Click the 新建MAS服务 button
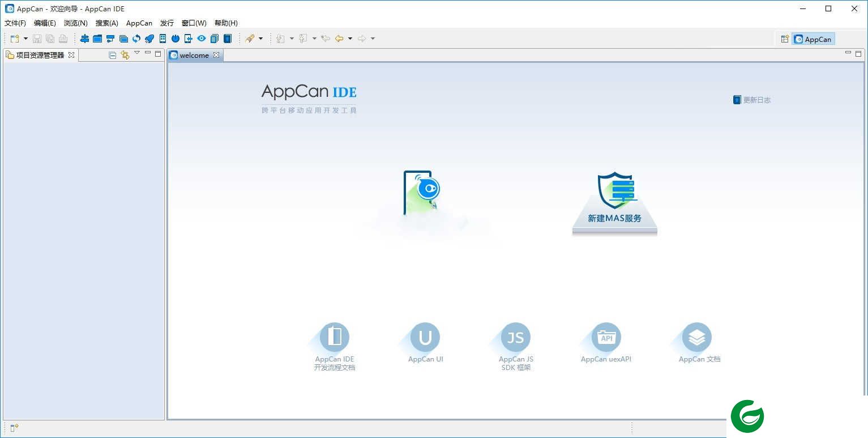This screenshot has width=868, height=438. (615, 203)
